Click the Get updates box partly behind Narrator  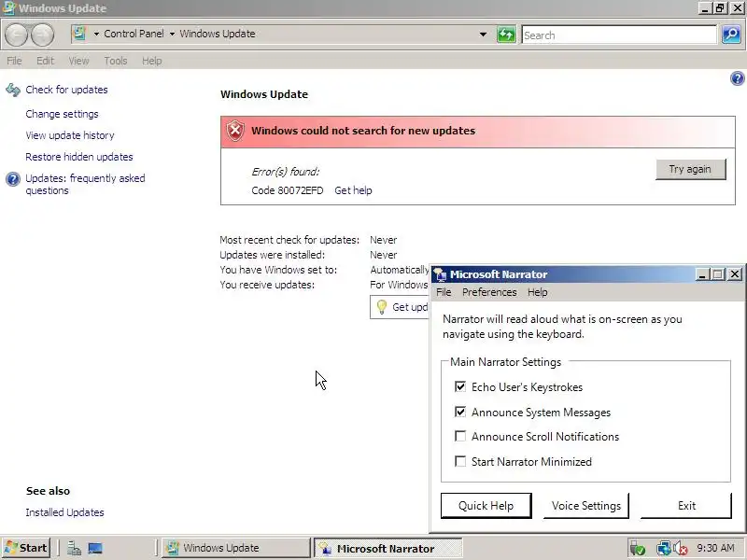(x=400, y=307)
